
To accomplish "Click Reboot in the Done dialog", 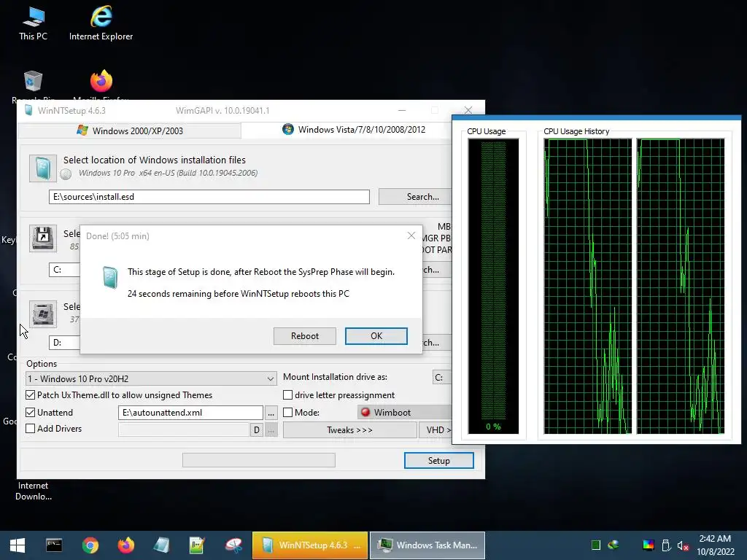I will pyautogui.click(x=305, y=335).
